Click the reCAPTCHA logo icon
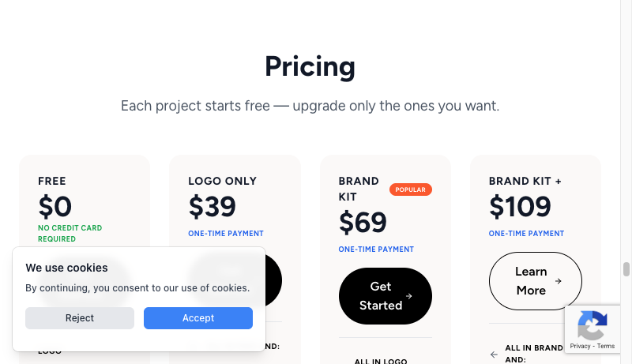The width and height of the screenshot is (632, 364). coord(592,325)
